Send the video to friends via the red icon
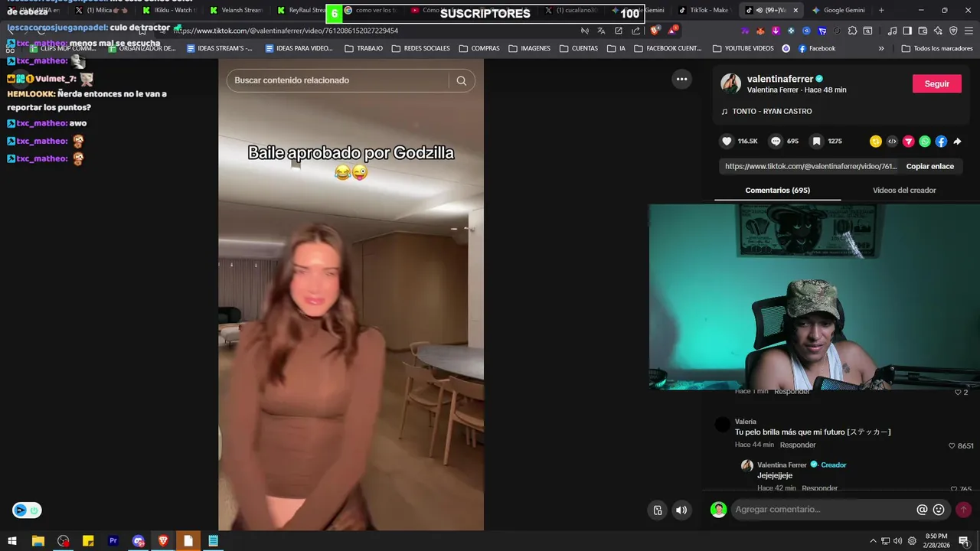Viewport: 980px width, 551px height. pyautogui.click(x=909, y=141)
